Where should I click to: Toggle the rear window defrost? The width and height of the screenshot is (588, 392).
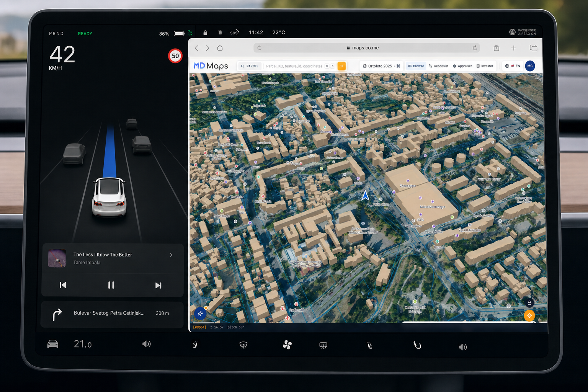[x=323, y=346]
